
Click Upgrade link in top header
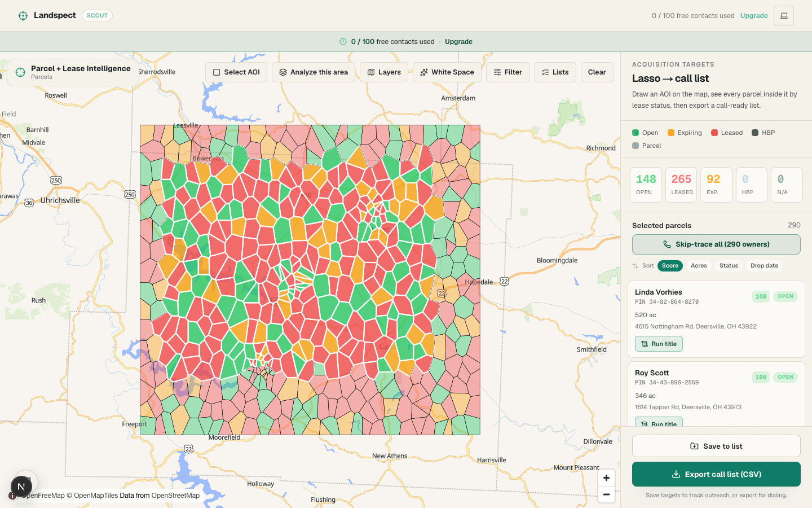tap(754, 16)
